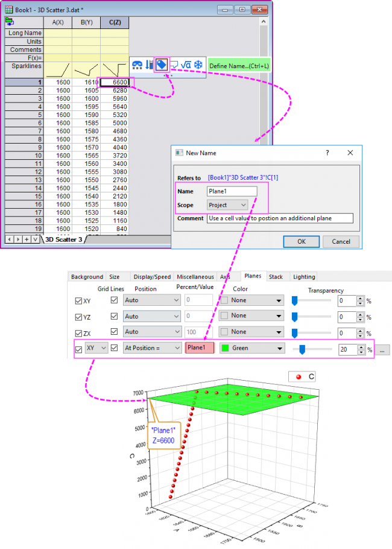Switch to the Miscellaneous tab

(195, 276)
